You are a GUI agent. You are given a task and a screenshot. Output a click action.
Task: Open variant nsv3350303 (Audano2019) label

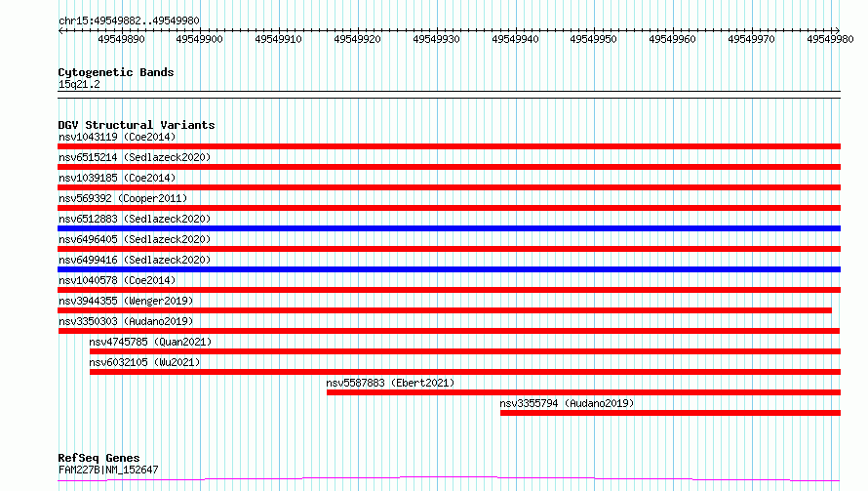tap(126, 321)
